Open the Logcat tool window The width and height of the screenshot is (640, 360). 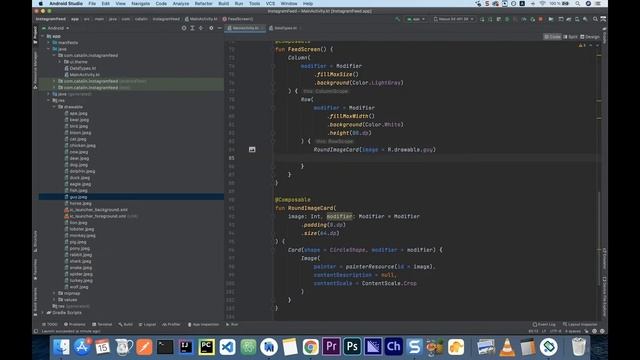(147, 324)
